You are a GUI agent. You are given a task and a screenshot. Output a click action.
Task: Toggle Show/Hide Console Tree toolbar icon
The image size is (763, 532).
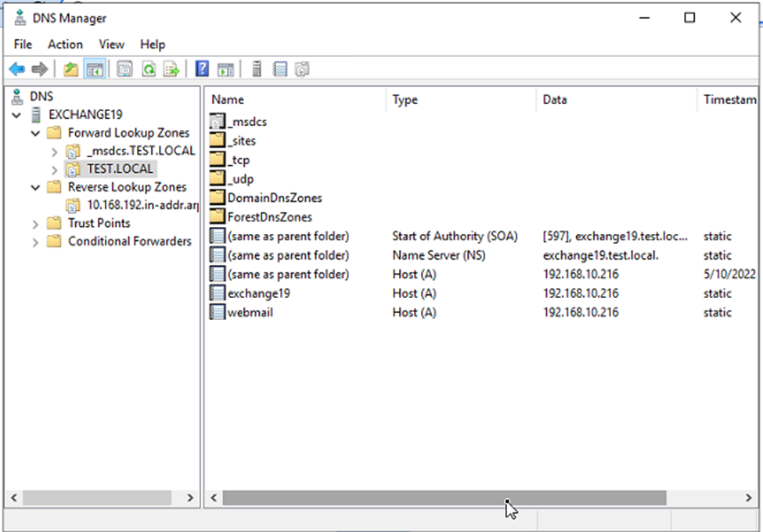[95, 70]
